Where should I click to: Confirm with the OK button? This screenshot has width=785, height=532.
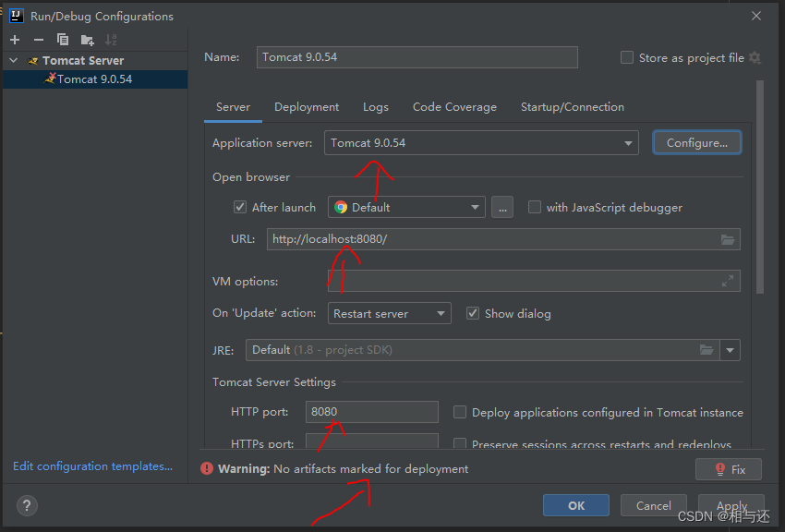[x=575, y=505]
